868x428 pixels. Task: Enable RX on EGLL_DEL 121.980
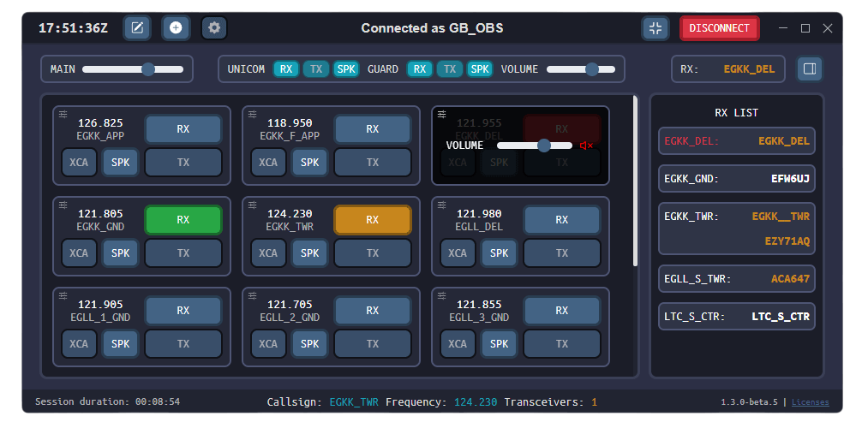click(562, 219)
